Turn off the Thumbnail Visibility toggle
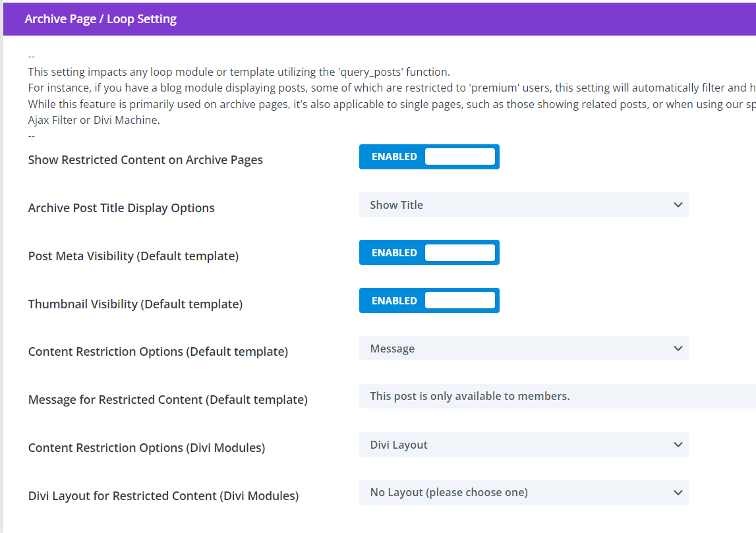The height and width of the screenshot is (533, 756). 429,301
